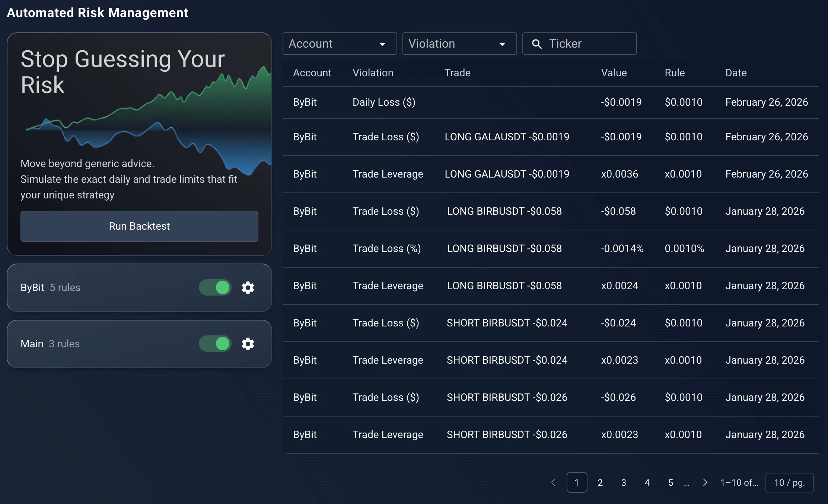The width and height of the screenshot is (828, 504).
Task: Click Trade Loss LONG GALAUSDT -$0.0019 trade
Action: point(507,137)
